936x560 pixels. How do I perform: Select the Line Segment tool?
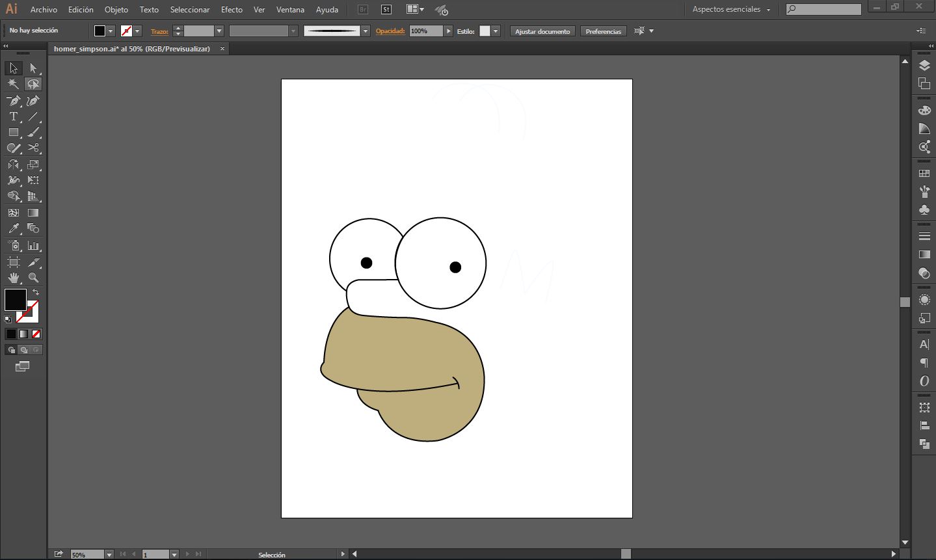33,116
